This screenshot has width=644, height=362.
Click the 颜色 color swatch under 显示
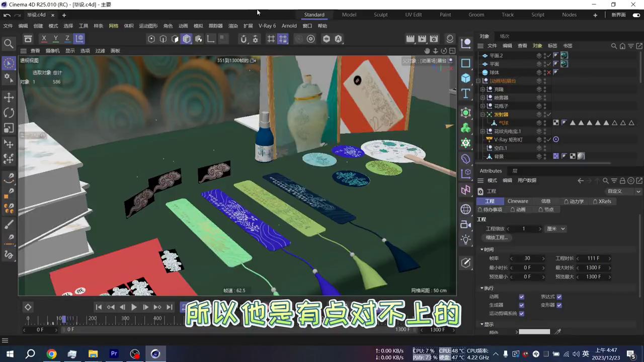[534, 332]
